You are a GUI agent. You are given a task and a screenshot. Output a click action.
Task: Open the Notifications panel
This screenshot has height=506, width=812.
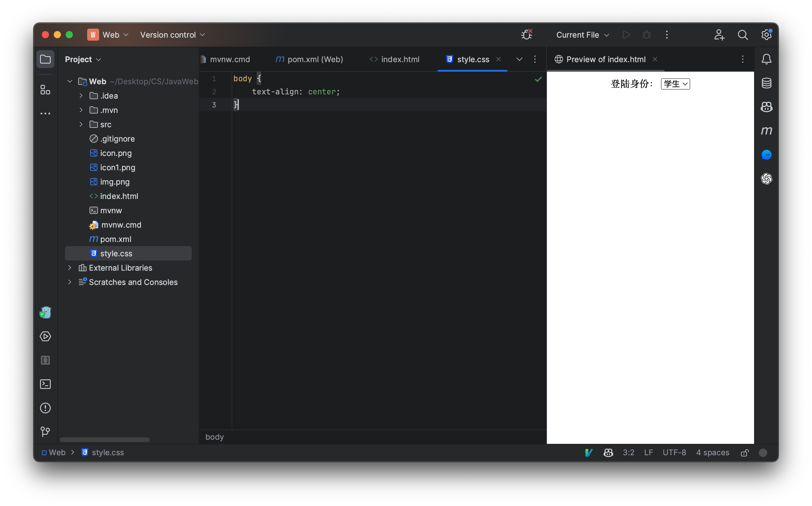[766, 59]
